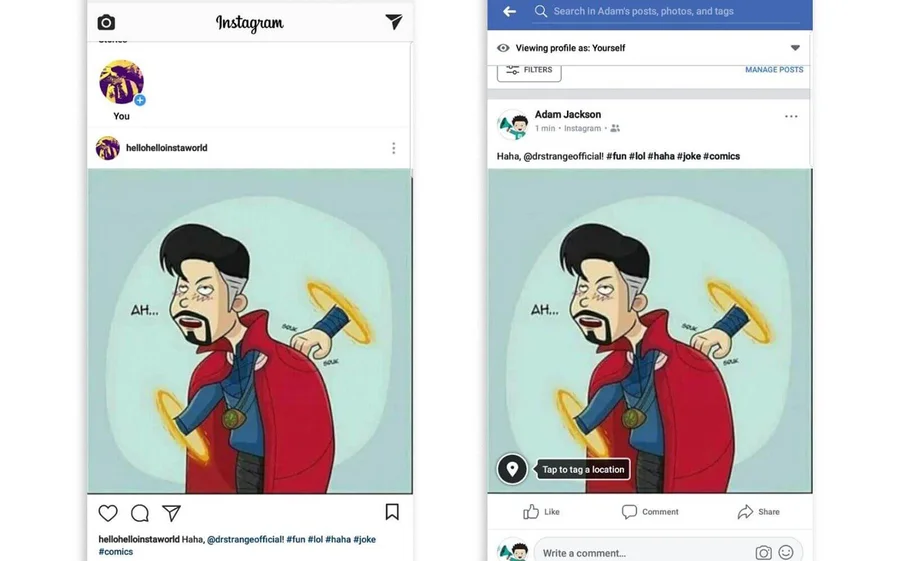Open Facebook post three-dot options menu
The image size is (900, 561).
tap(791, 117)
